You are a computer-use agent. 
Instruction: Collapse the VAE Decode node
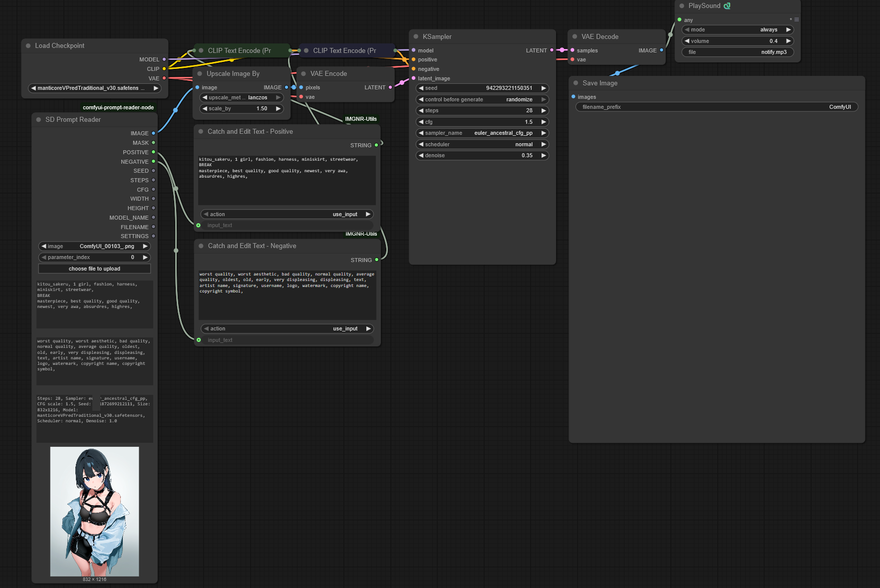[x=575, y=36]
